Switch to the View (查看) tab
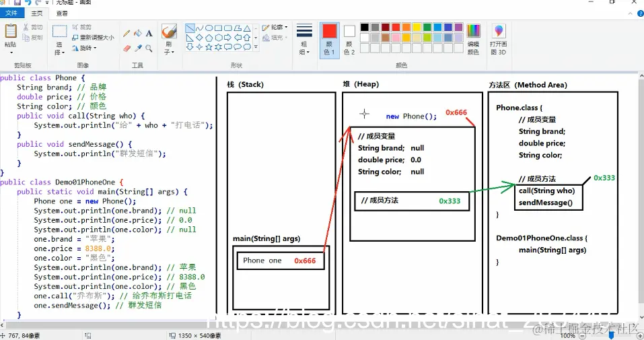 pyautogui.click(x=62, y=13)
